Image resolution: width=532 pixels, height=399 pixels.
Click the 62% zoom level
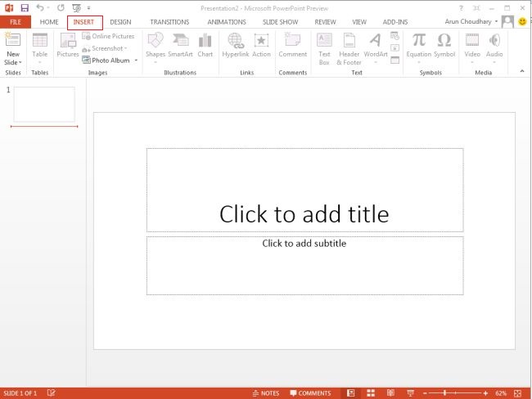pos(501,393)
